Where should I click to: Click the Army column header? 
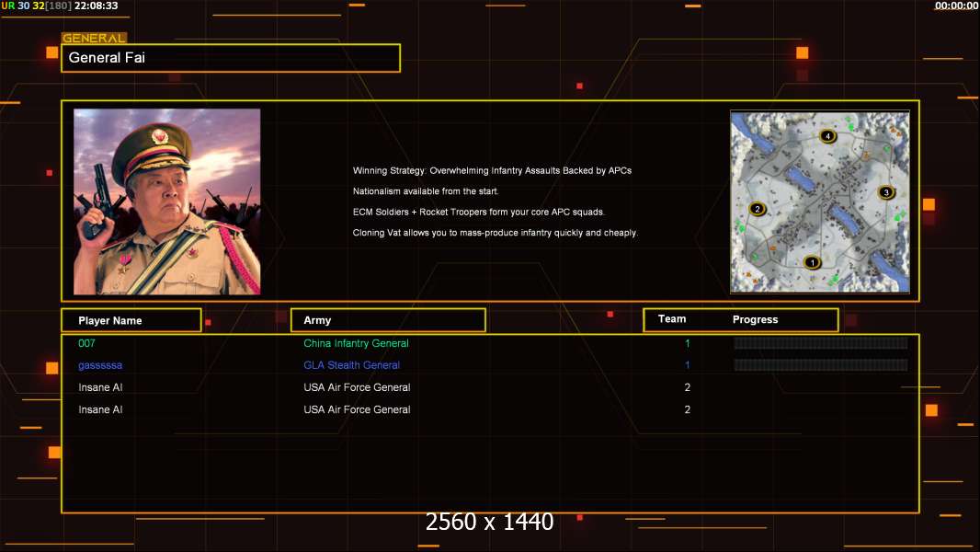tap(388, 320)
